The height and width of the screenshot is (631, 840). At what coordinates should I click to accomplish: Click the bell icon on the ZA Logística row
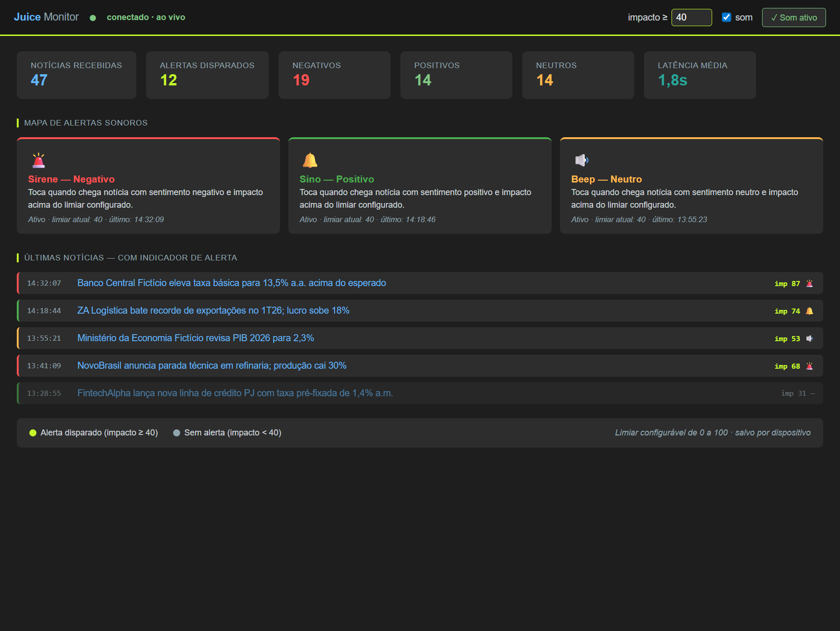coord(810,311)
